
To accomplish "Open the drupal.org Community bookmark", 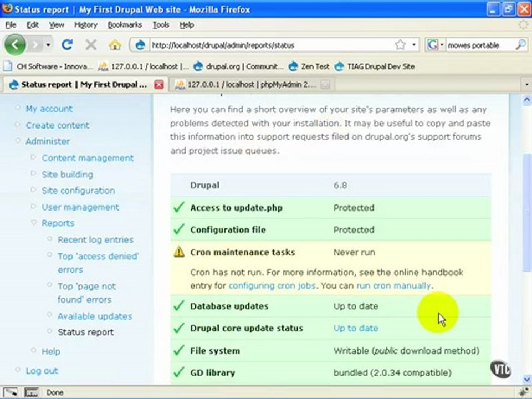I will 238,66.
